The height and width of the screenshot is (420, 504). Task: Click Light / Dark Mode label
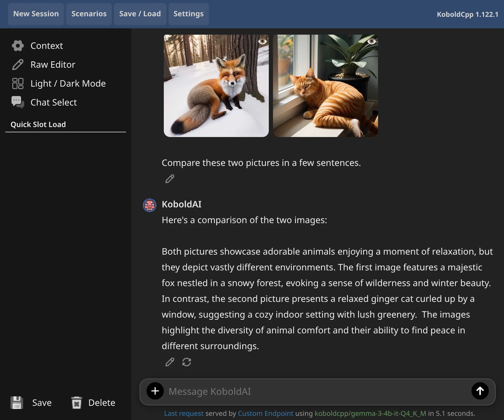(68, 83)
